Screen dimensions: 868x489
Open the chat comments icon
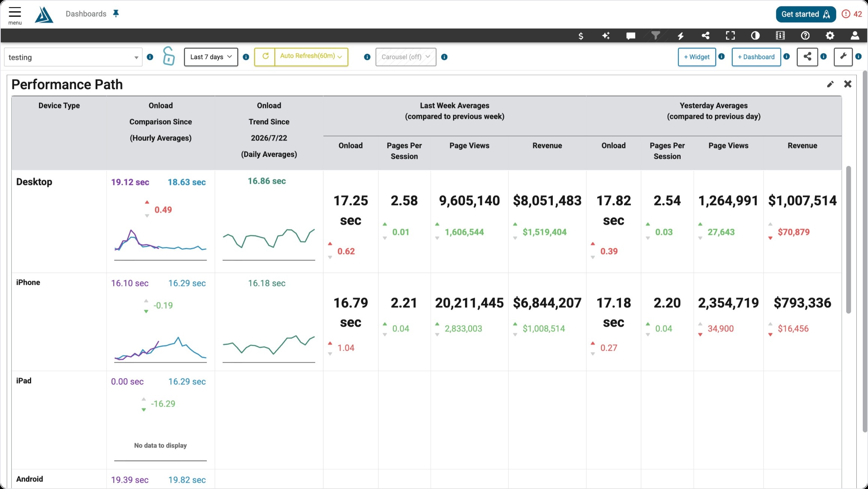coord(631,36)
